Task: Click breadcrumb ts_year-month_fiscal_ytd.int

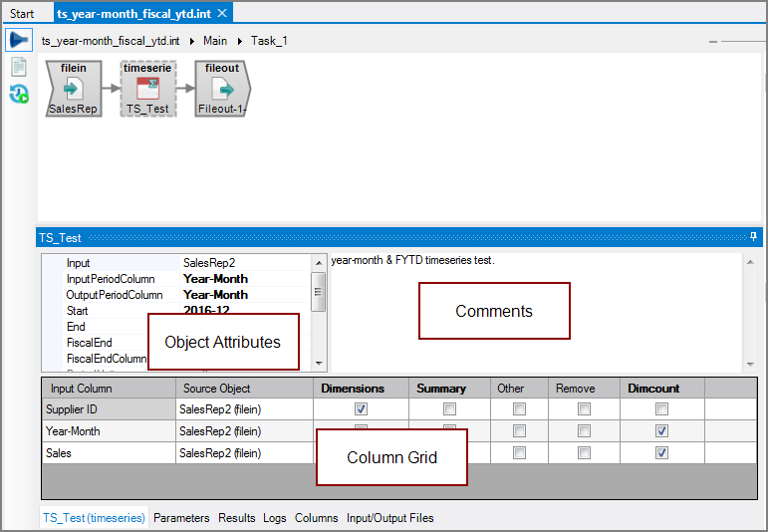Action: pyautogui.click(x=111, y=41)
